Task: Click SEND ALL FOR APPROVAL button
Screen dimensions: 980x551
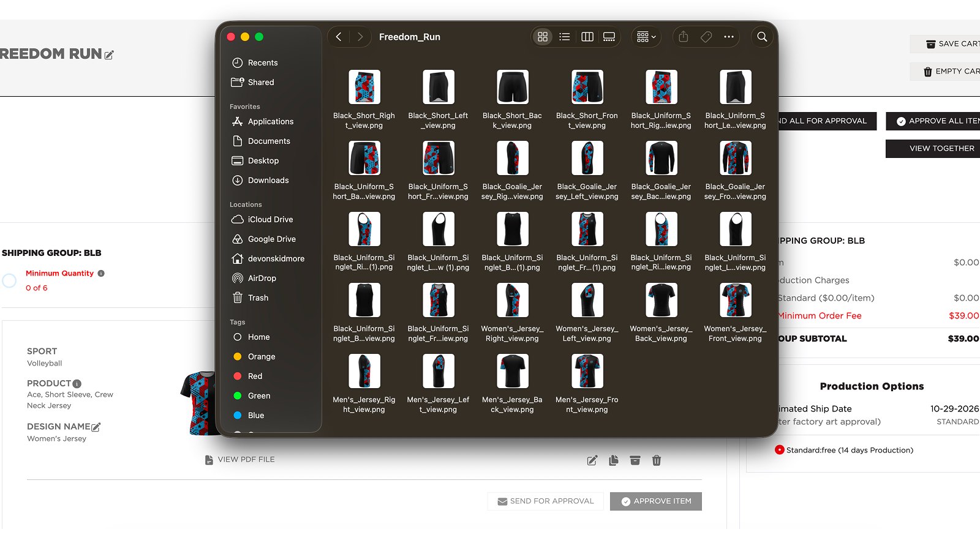Action: [x=827, y=121]
